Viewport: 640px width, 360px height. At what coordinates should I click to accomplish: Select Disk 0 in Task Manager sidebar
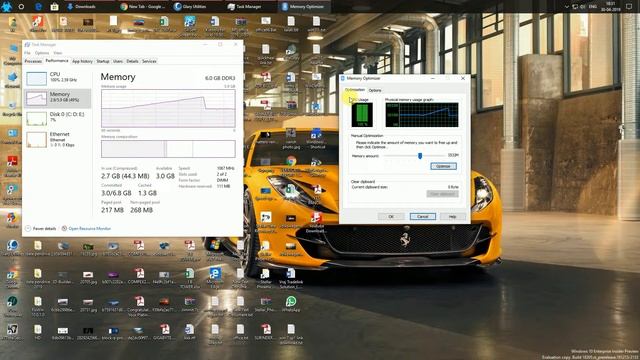tap(58, 118)
